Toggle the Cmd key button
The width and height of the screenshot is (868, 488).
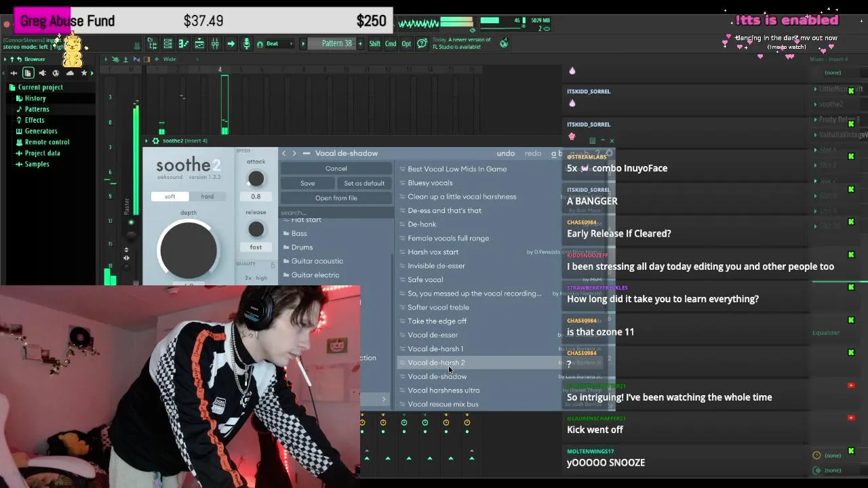(391, 43)
